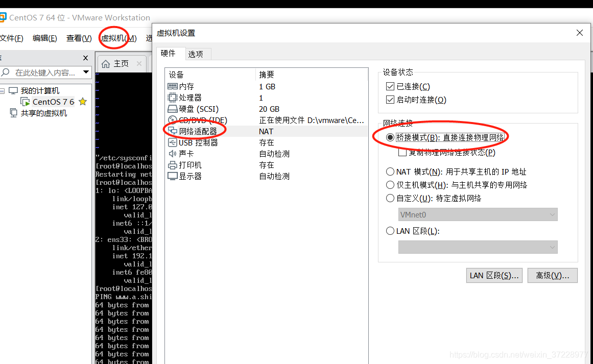Select 仅主机模式(H) radio button
This screenshot has height=364, width=593.
[x=390, y=185]
